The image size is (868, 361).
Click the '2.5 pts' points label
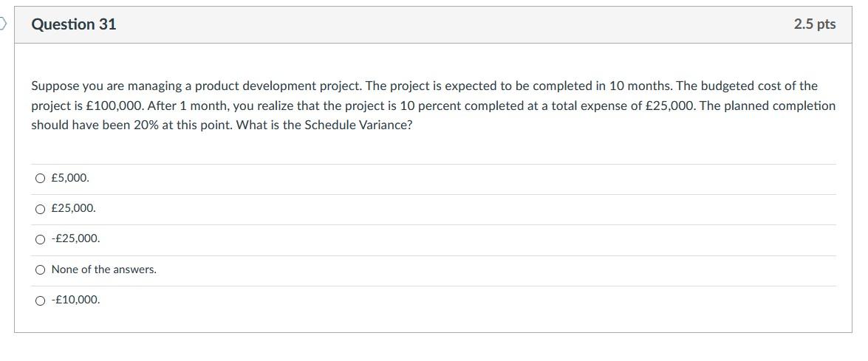(x=815, y=24)
